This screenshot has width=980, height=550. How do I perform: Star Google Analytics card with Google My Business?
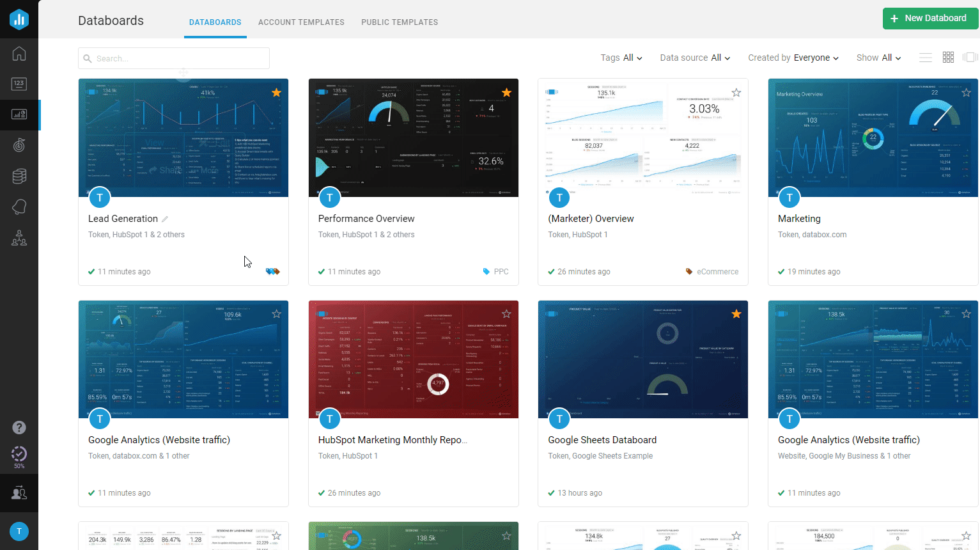tap(967, 314)
